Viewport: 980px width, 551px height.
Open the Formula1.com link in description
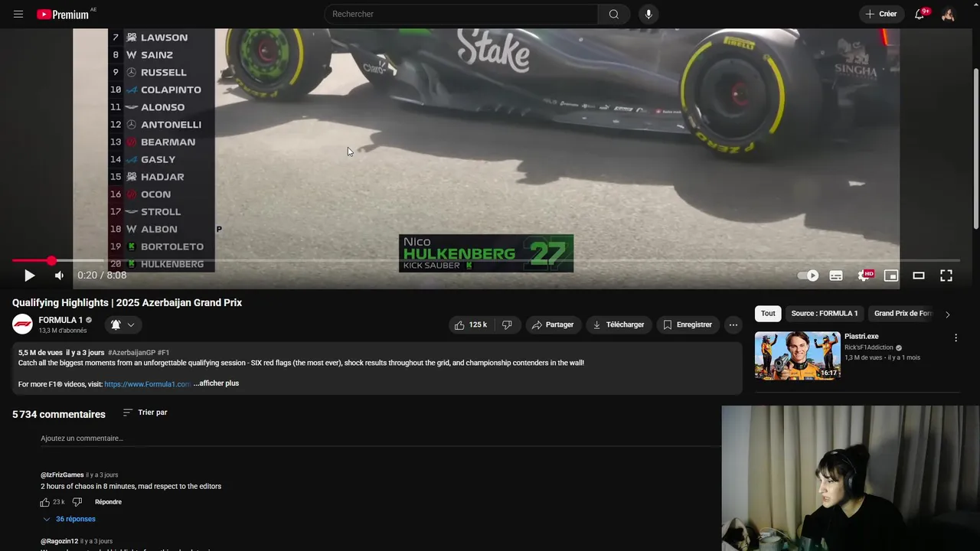147,383
